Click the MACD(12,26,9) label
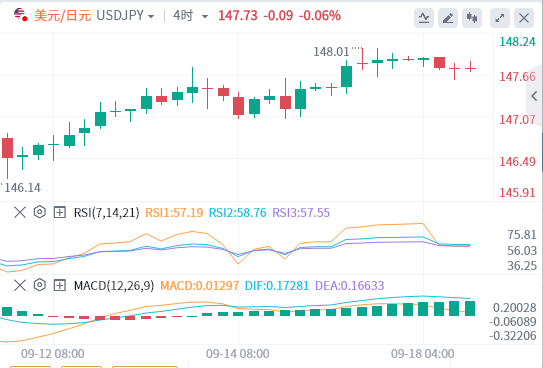 [x=114, y=285]
